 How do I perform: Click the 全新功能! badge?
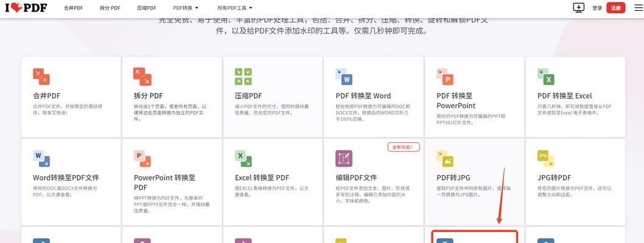[404, 146]
